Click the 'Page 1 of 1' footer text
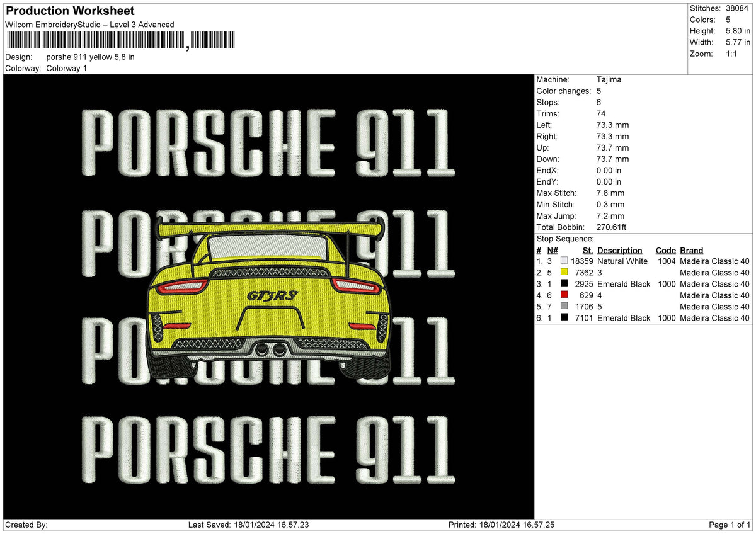This screenshot has width=756, height=534. tap(730, 525)
